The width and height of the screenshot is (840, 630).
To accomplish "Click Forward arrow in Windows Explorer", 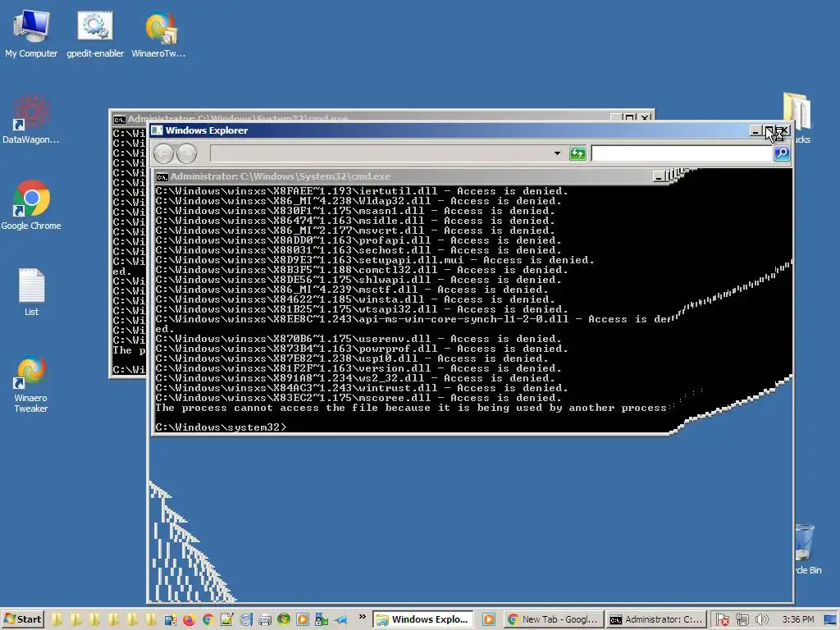I will click(186, 153).
